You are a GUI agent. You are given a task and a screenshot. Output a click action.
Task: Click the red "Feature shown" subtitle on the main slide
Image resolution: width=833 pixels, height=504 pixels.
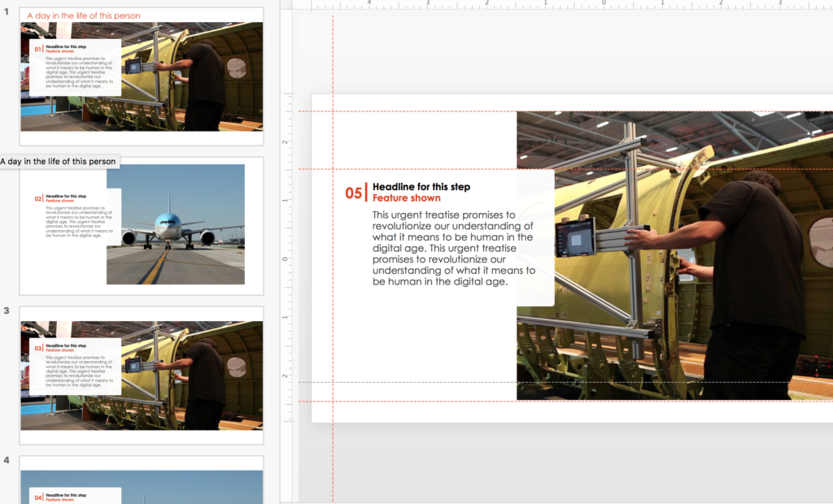[407, 198]
